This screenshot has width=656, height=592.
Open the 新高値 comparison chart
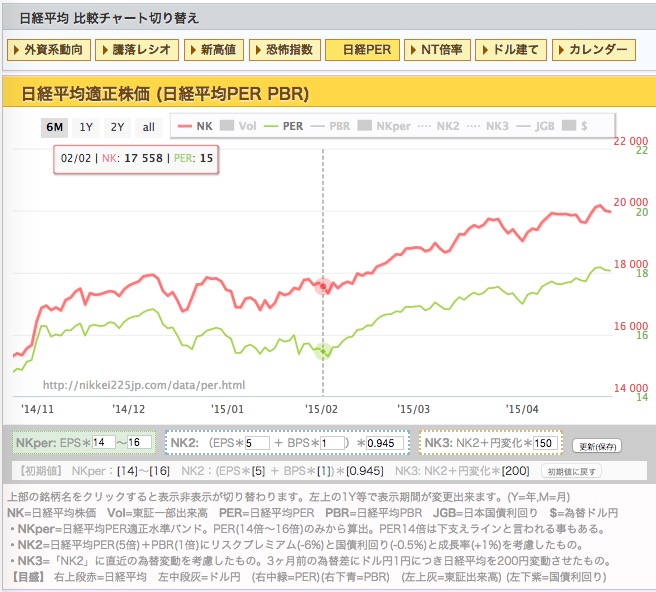coord(214,50)
